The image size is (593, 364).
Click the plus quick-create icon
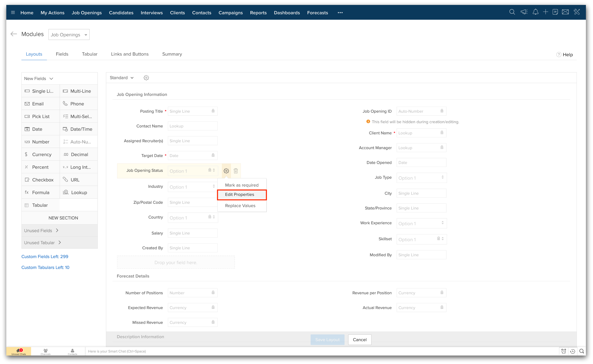[545, 12]
